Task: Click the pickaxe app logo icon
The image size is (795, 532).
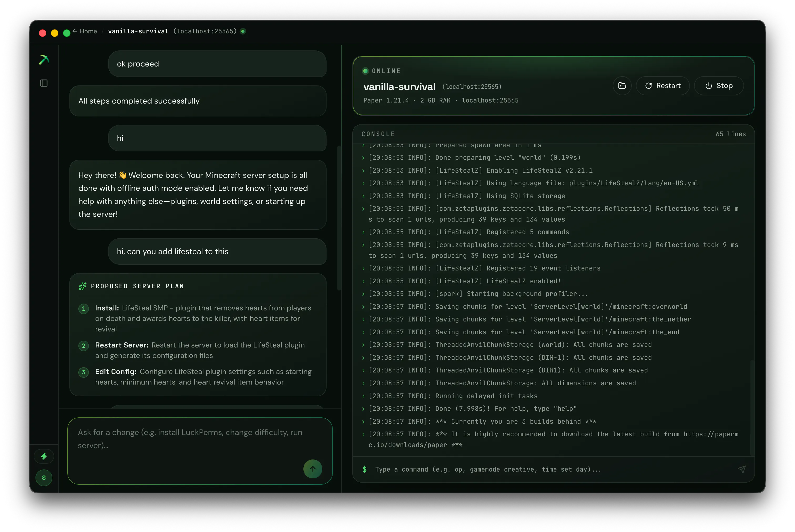Action: pyautogui.click(x=44, y=60)
